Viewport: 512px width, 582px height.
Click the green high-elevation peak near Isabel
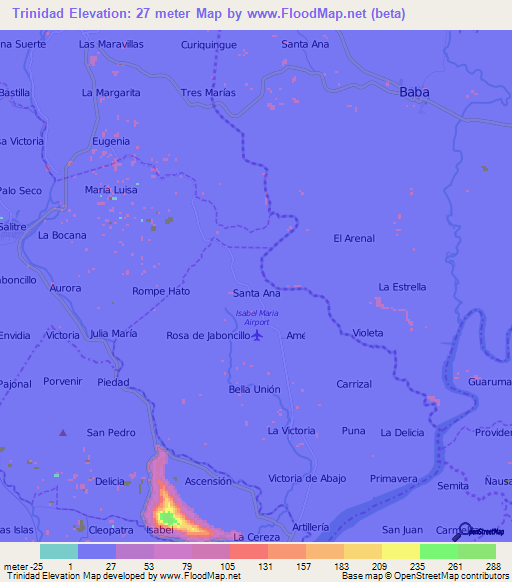(x=168, y=517)
